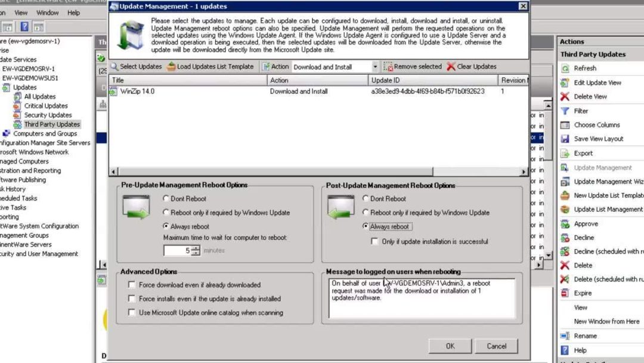Screen dimensions: 644x363
Task: Click reboot message text box
Action: (x=422, y=299)
